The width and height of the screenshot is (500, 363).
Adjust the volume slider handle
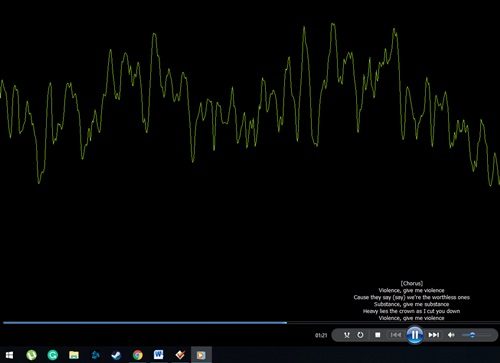(472, 335)
